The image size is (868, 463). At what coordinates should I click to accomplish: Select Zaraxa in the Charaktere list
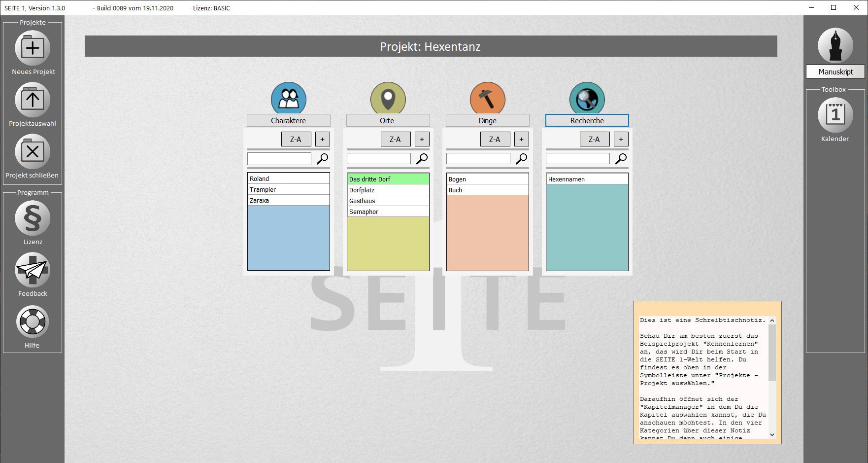tap(288, 201)
